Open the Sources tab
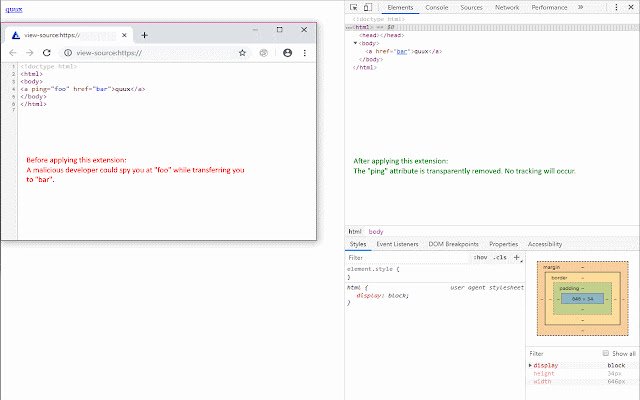Image resolution: width=640 pixels, height=400 pixels. 471,7
